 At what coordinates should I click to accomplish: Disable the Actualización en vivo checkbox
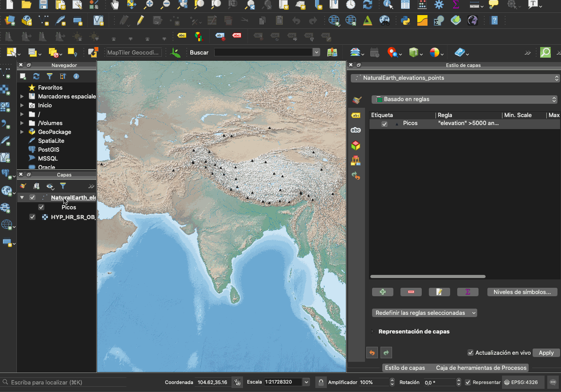pos(471,353)
